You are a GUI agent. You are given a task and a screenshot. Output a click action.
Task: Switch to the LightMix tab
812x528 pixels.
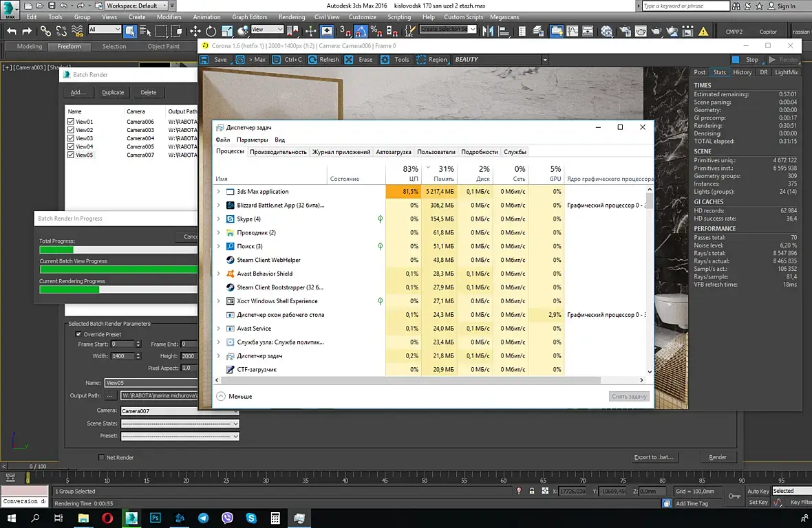click(x=786, y=72)
